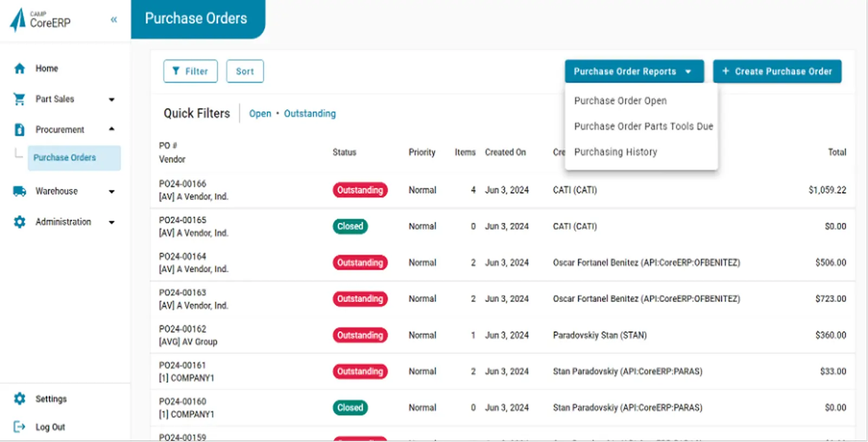Click Outstanding badge for PO24-00164

click(360, 263)
